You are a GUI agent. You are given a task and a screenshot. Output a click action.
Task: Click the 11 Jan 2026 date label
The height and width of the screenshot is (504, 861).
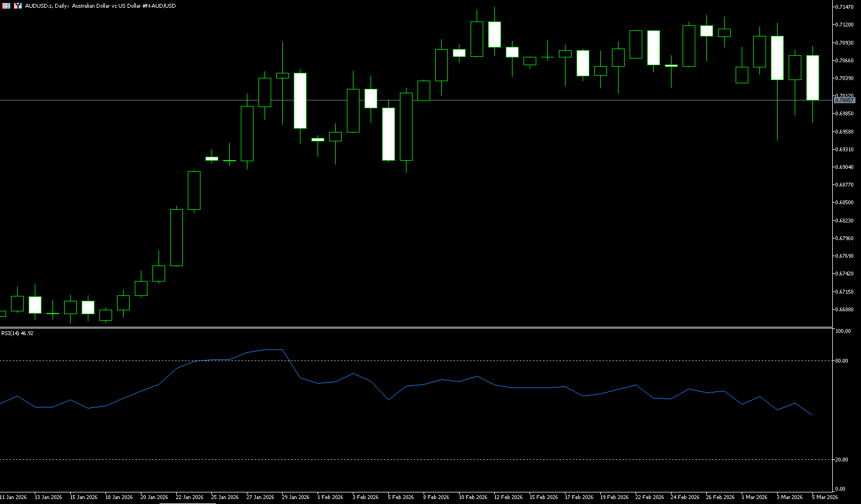pos(13,497)
